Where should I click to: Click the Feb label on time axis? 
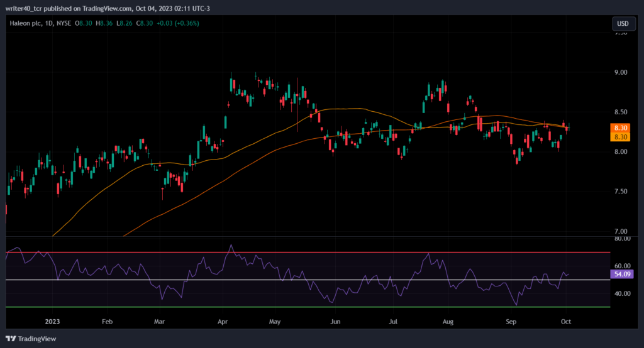click(107, 322)
